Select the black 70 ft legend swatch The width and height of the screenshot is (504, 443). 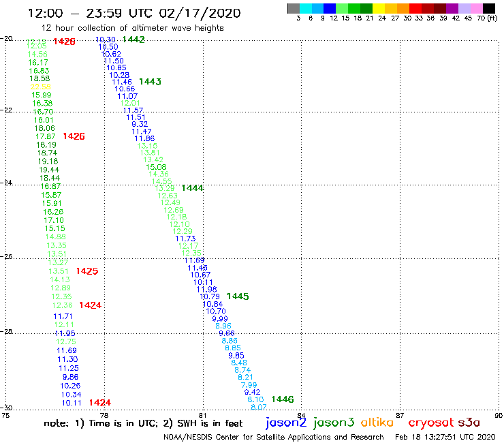click(x=488, y=8)
